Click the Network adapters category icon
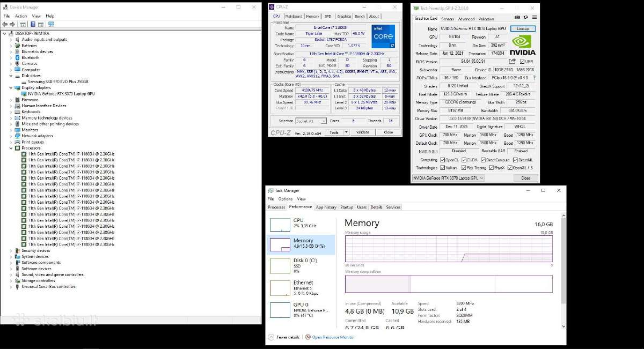The width and height of the screenshot is (644, 349). click(17, 136)
